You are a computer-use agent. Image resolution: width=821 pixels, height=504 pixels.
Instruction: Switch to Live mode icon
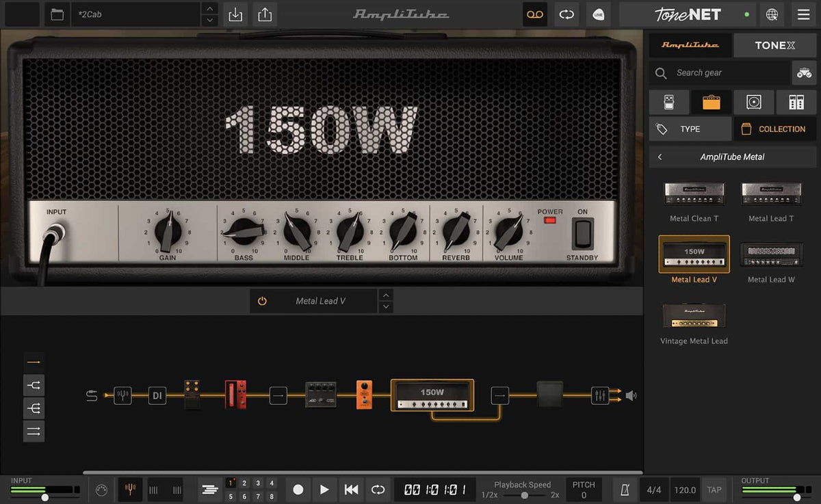click(x=598, y=14)
